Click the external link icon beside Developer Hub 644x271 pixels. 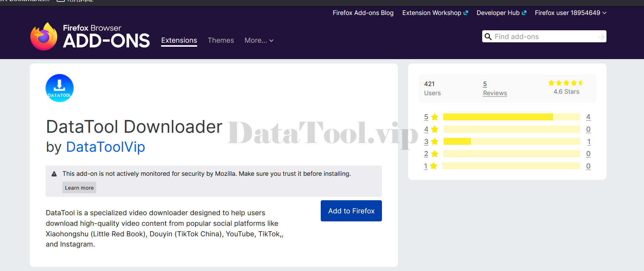pos(524,13)
